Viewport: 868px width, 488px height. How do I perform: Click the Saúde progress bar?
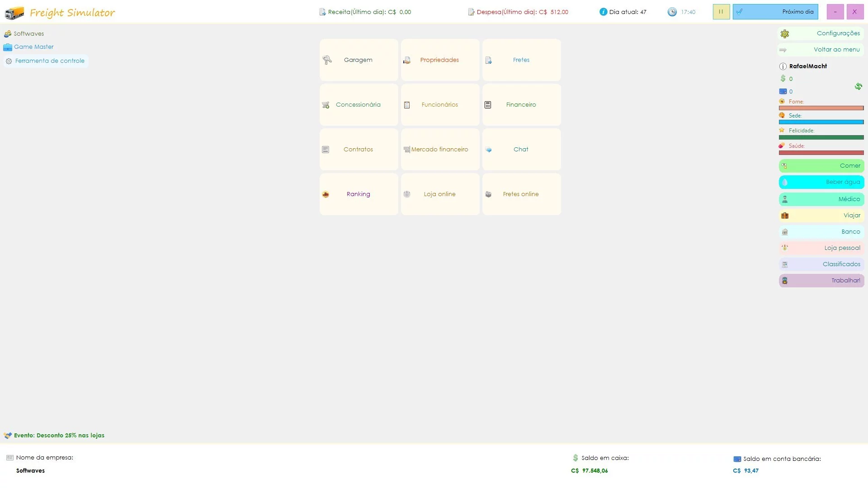[821, 153]
